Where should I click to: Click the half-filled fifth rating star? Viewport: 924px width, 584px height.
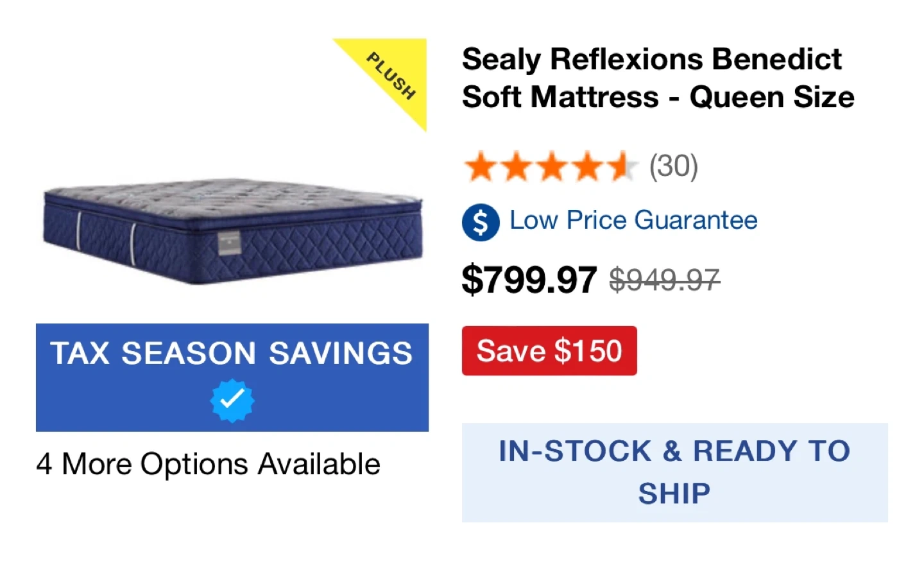click(621, 167)
